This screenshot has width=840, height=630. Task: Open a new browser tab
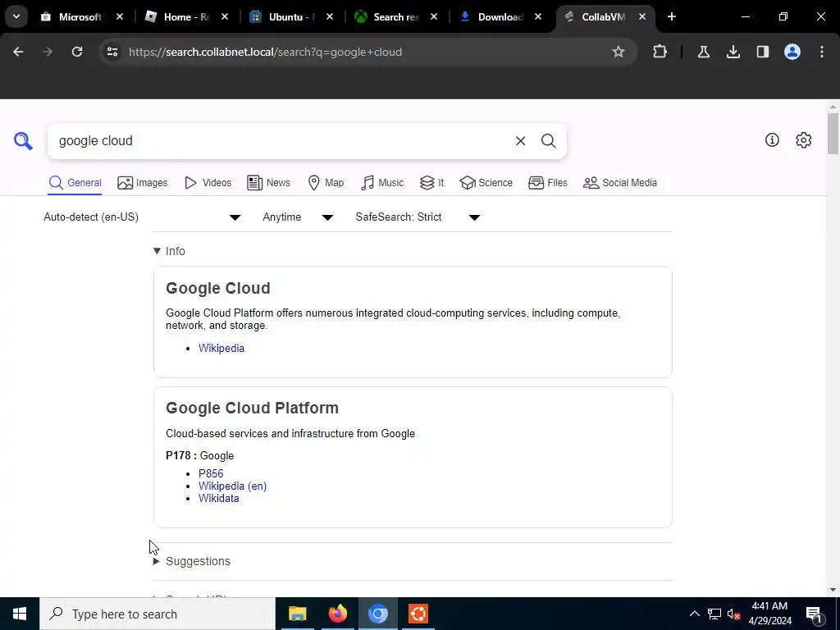click(671, 16)
